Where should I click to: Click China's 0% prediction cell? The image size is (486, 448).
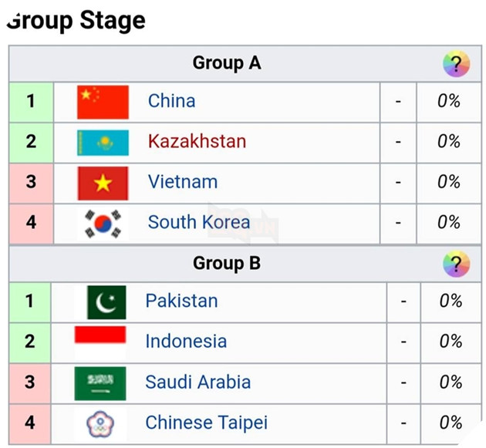click(x=449, y=103)
